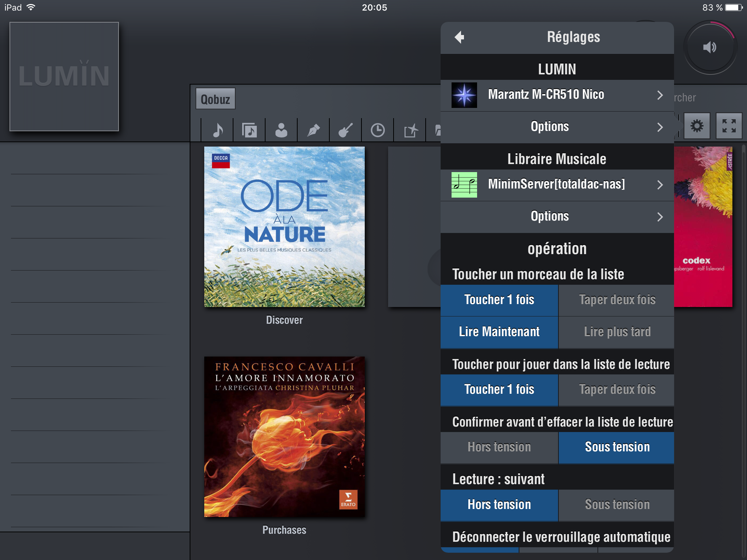Browse by songs music note icon
The image size is (747, 560).
click(x=218, y=130)
